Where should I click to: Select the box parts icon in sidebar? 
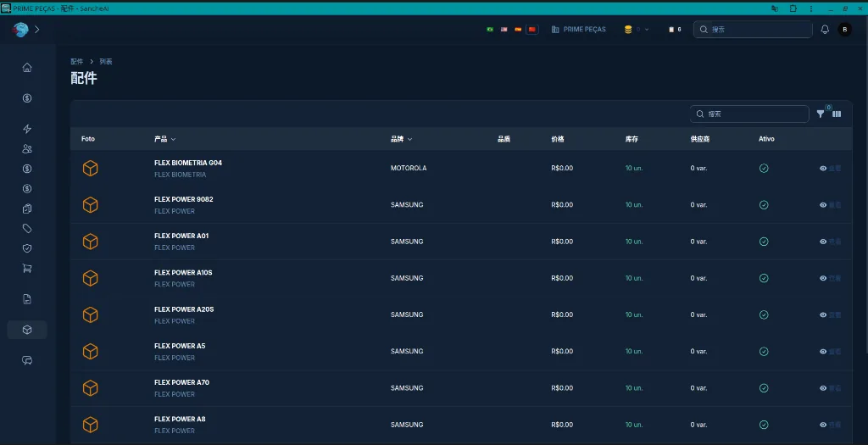[27, 330]
